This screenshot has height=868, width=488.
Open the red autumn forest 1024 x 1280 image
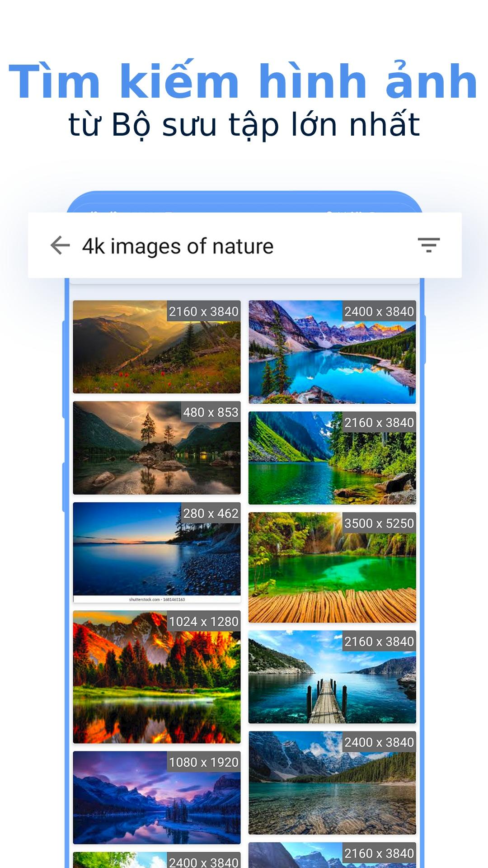[x=157, y=677]
